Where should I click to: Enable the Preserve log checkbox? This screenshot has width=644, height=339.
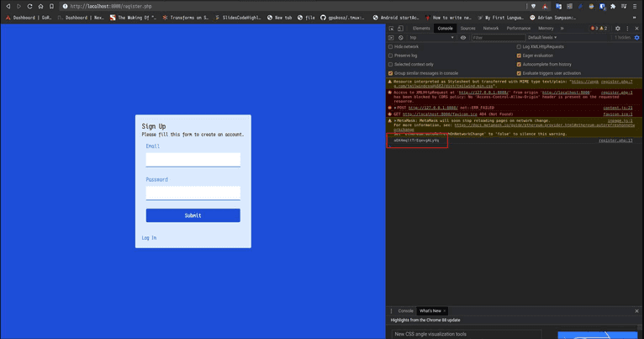tap(391, 56)
